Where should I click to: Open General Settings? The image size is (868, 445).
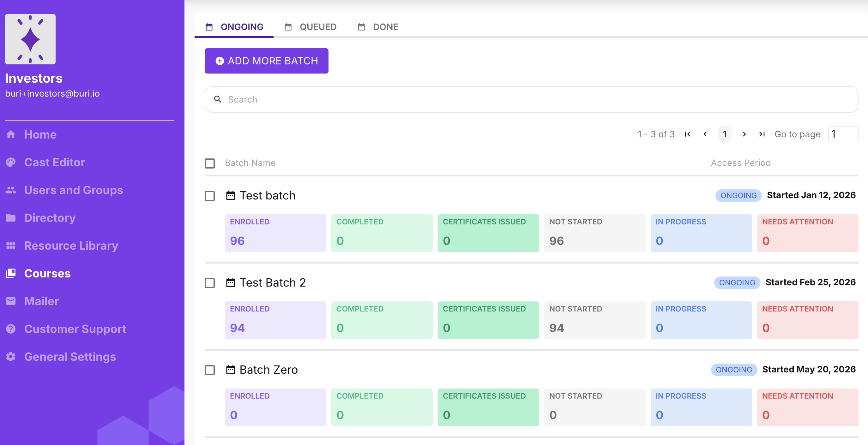coord(70,357)
